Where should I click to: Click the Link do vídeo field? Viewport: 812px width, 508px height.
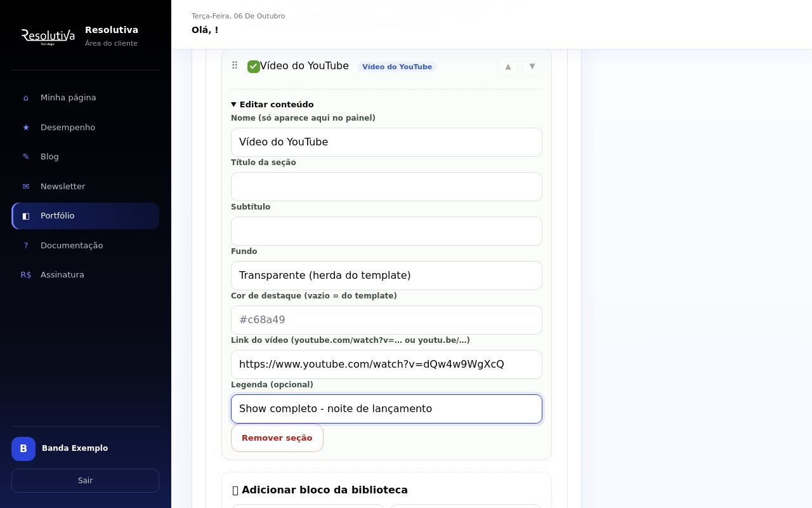tap(386, 364)
